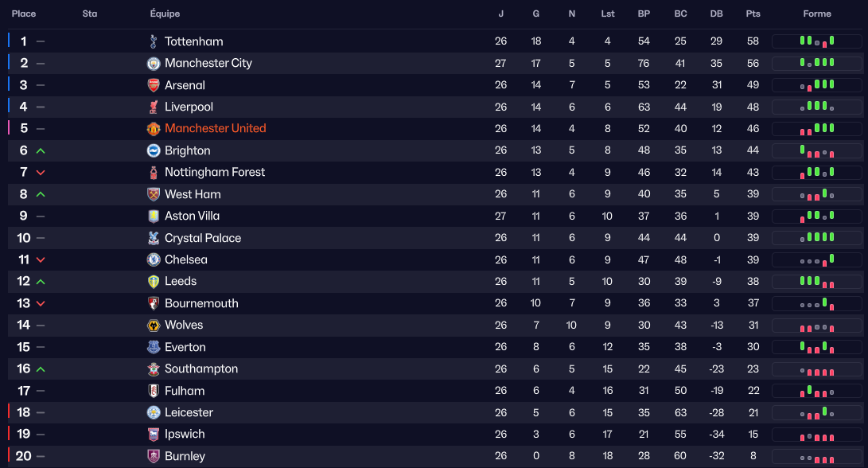Image resolution: width=868 pixels, height=468 pixels.
Task: Click Burnley's recent form indicator
Action: [817, 456]
